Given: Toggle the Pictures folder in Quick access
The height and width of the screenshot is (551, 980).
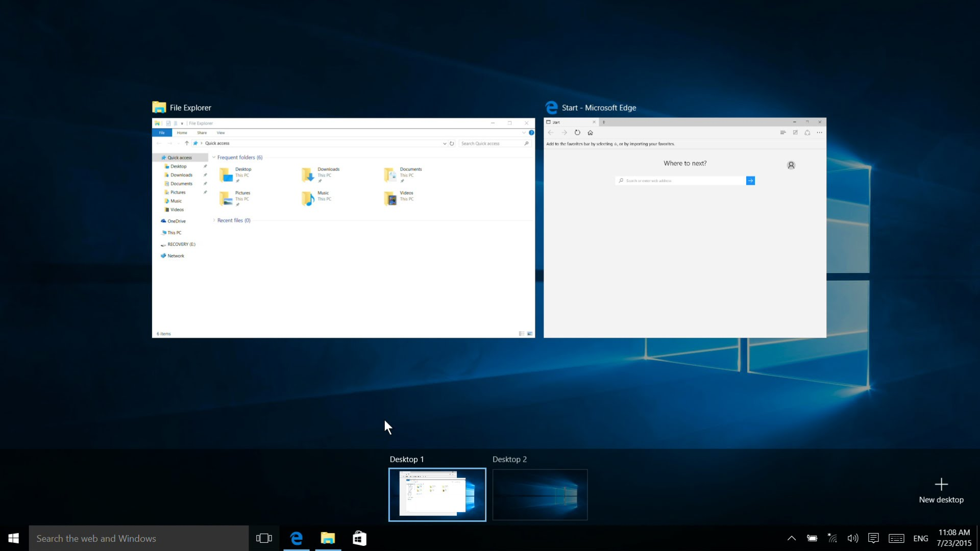Looking at the screenshot, I should (x=176, y=192).
